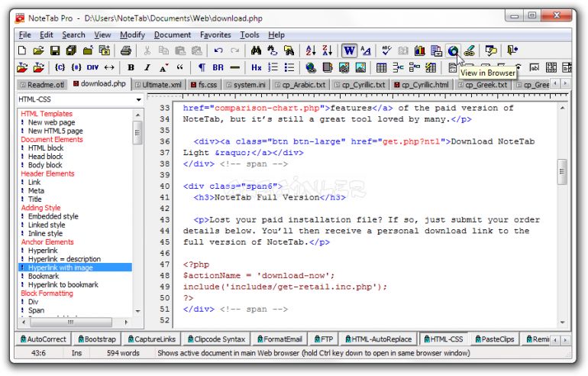Open the Favorites menu
The height and width of the screenshot is (376, 588).
(215, 34)
